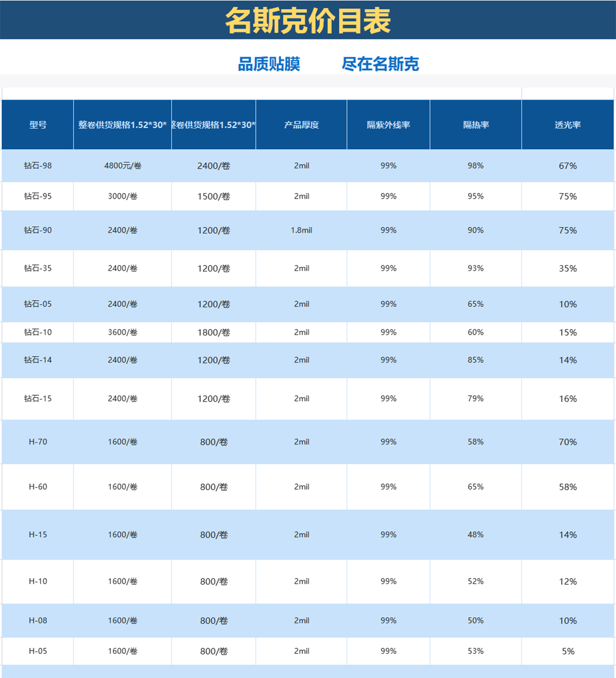Select 65% in the H-60 row
Viewport: 616px width, 678px height.
coord(476,487)
